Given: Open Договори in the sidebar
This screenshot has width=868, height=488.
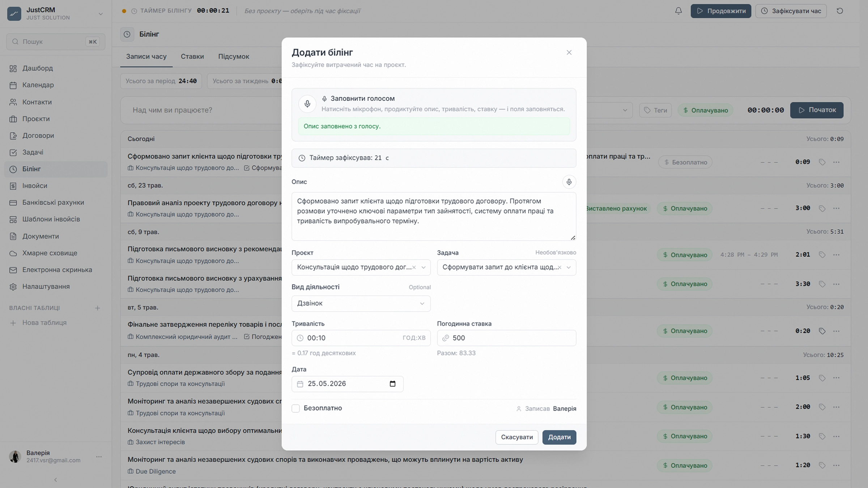Looking at the screenshot, I should (56, 136).
